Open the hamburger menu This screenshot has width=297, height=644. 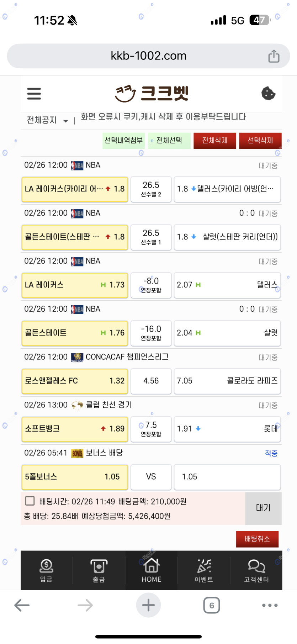[34, 94]
